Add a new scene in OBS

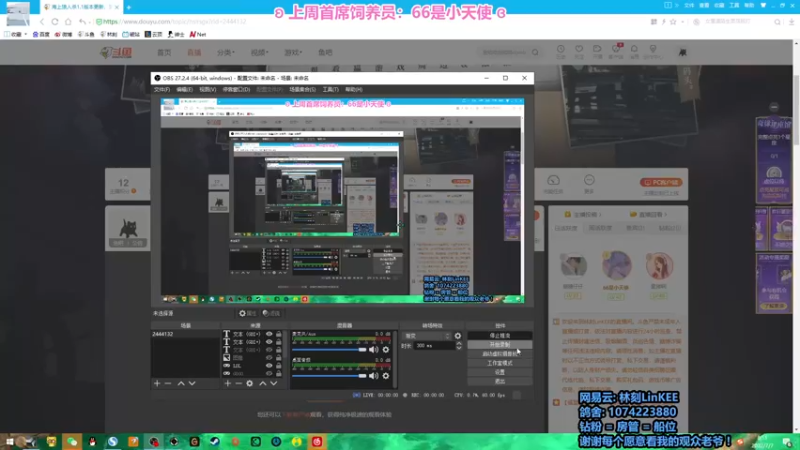157,383
